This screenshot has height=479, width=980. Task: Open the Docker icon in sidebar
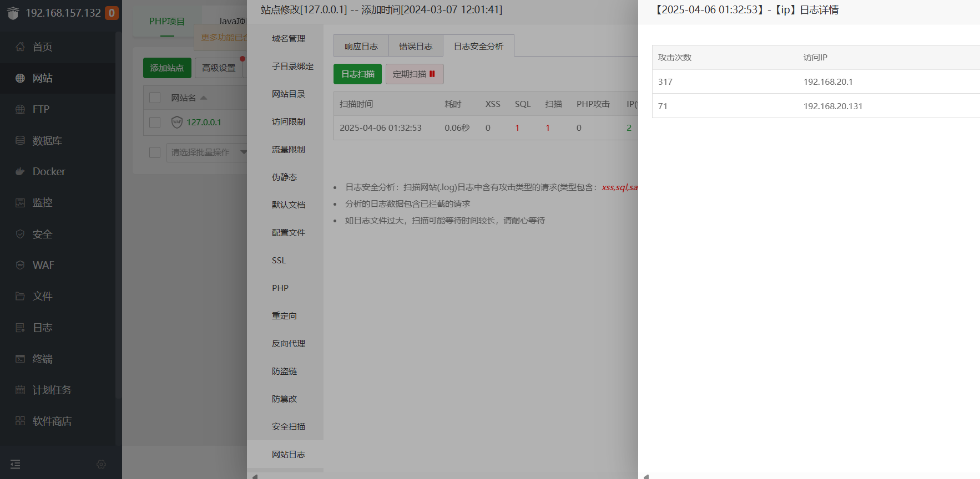coord(20,171)
